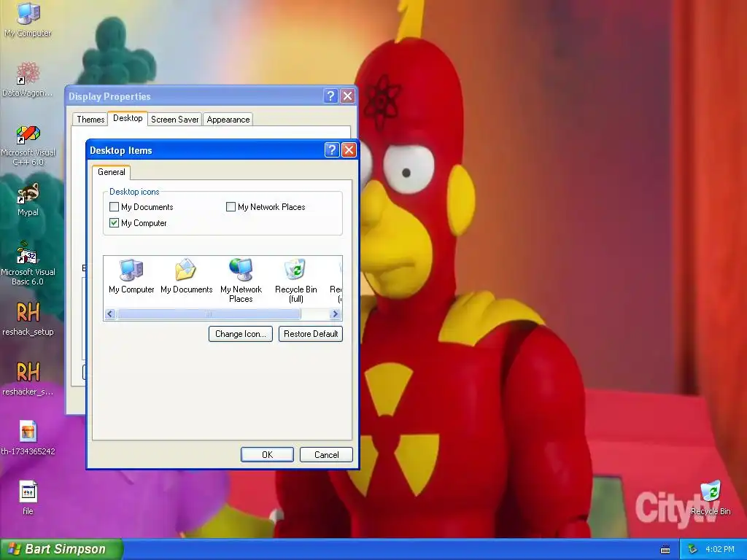Select the General tab in Desktop Items
747x560 pixels.
[x=112, y=172]
